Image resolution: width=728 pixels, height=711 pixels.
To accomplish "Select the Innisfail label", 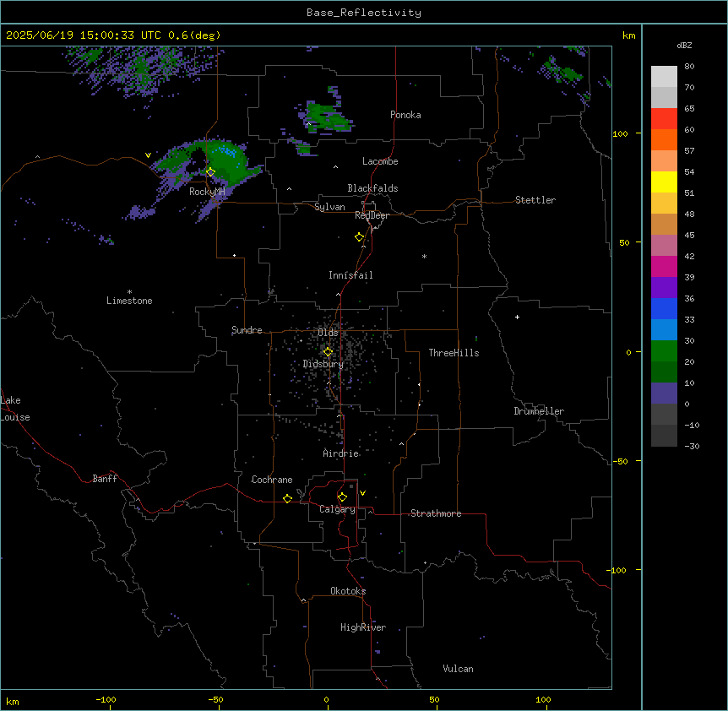I will 350,275.
